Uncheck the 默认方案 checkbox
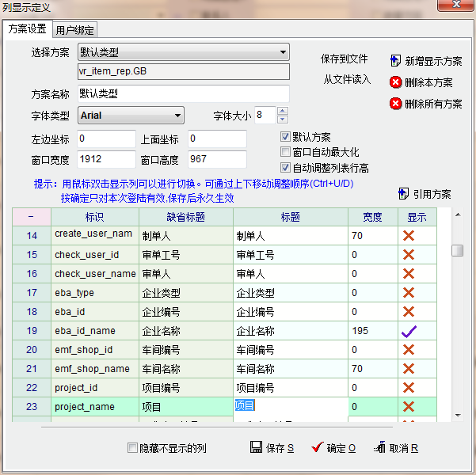This screenshot has width=476, height=475. click(x=286, y=137)
